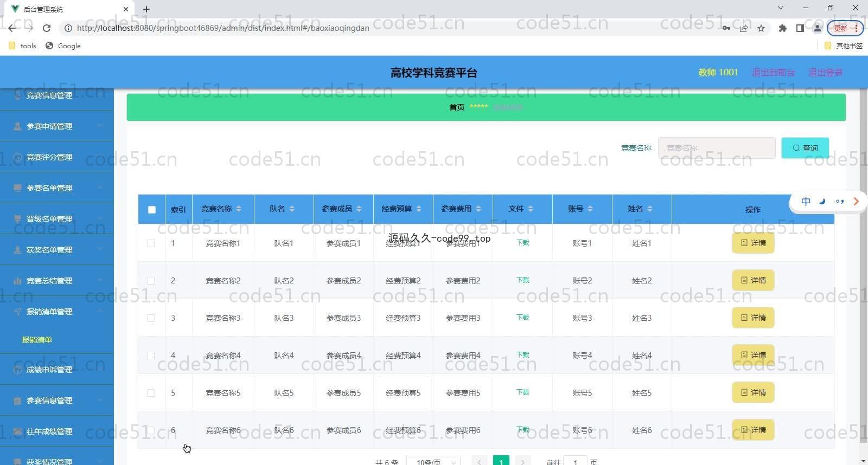The height and width of the screenshot is (465, 868).
Task: Open the saved passwords key icon
Action: pos(726,28)
